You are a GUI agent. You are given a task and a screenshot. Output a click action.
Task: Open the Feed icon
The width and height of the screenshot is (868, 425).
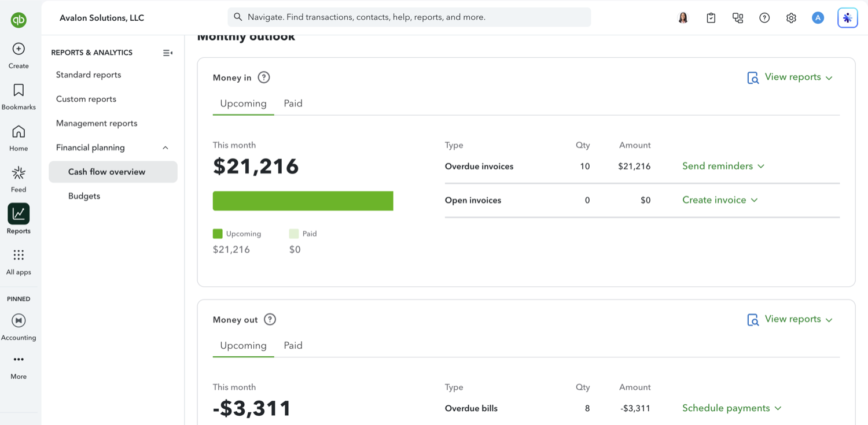click(x=19, y=173)
